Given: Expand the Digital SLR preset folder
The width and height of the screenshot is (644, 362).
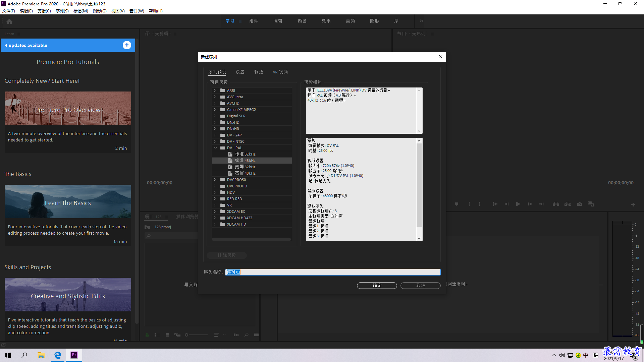Looking at the screenshot, I should (x=215, y=116).
